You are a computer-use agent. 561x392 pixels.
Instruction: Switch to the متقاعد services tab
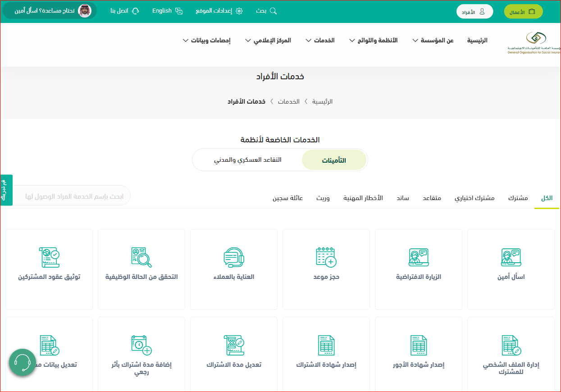(432, 198)
